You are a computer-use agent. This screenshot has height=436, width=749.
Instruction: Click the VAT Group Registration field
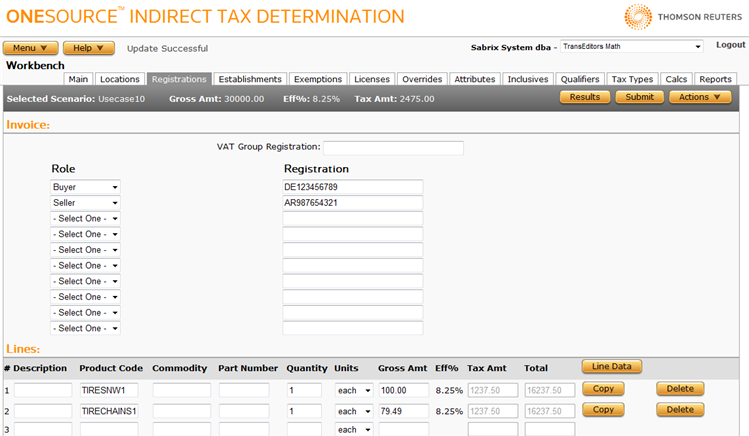[393, 148]
